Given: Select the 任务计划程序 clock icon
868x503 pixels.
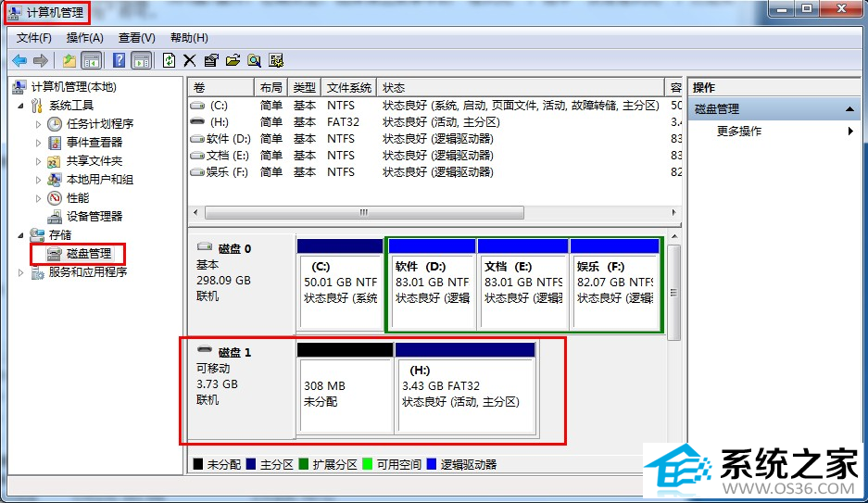Looking at the screenshot, I should (55, 124).
